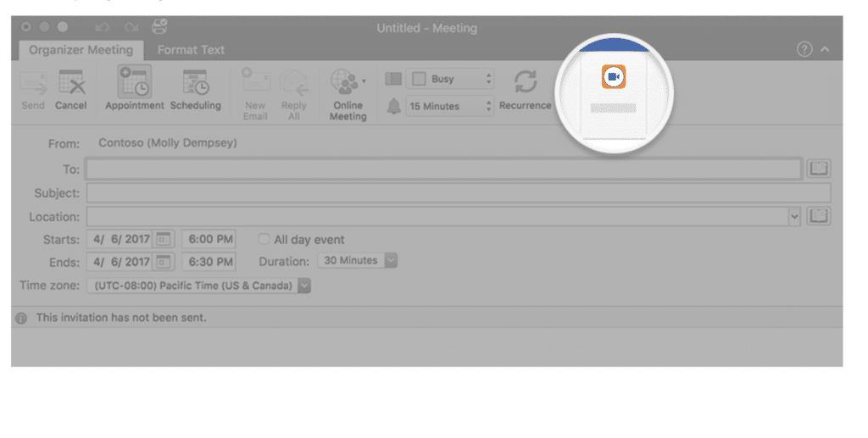Switch to the Organizer Meeting tab
Viewport: 868px width, 438px height.
tap(81, 50)
